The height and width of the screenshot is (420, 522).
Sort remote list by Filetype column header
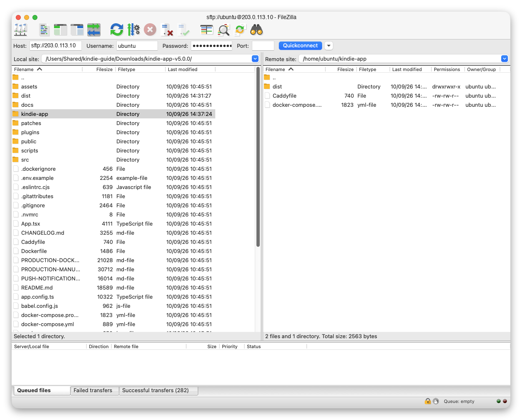tap(373, 69)
